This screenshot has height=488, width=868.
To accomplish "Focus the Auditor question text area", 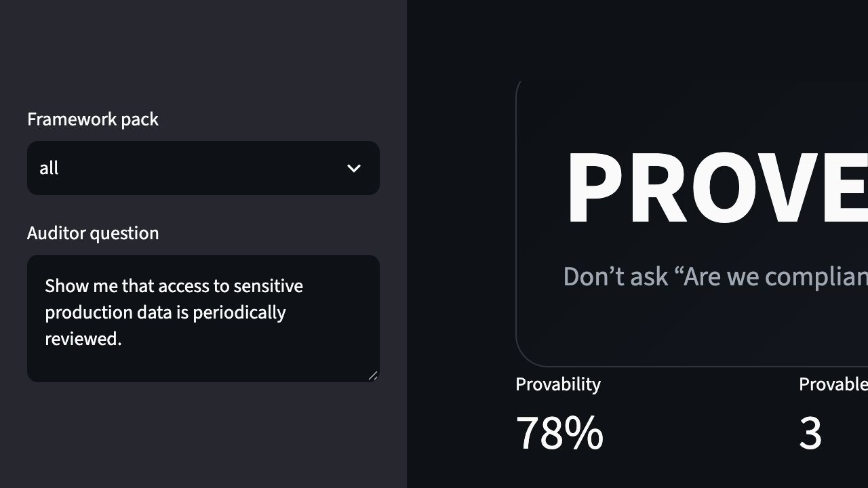I will (x=203, y=319).
